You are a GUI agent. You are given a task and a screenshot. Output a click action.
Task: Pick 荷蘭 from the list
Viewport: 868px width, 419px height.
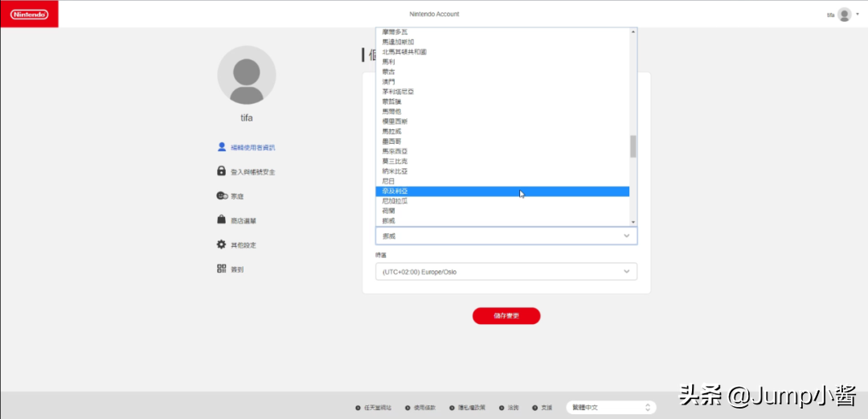tap(502, 212)
